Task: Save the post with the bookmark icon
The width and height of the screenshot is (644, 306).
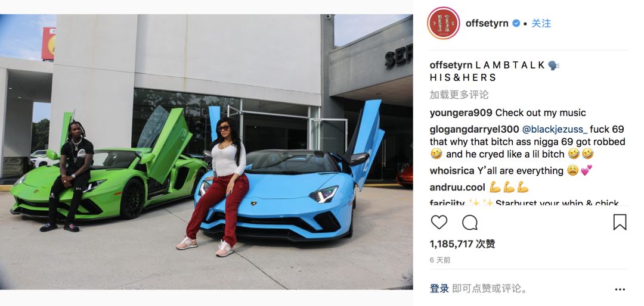Action: point(620,222)
